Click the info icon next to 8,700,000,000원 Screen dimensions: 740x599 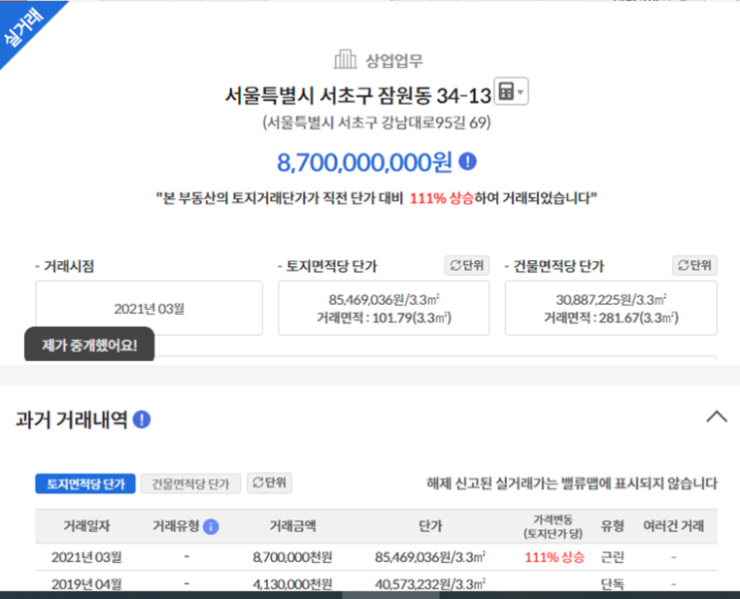point(468,162)
